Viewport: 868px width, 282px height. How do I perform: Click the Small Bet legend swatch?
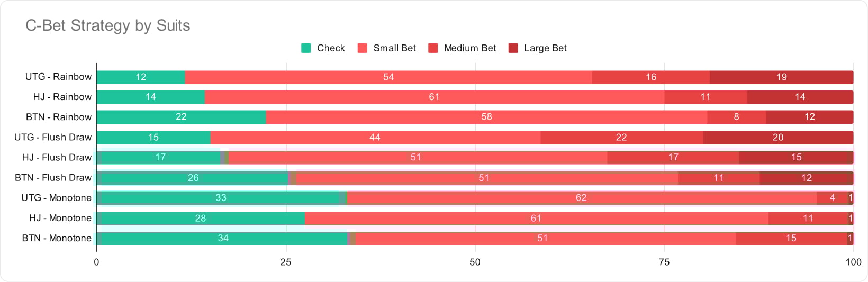tap(363, 48)
